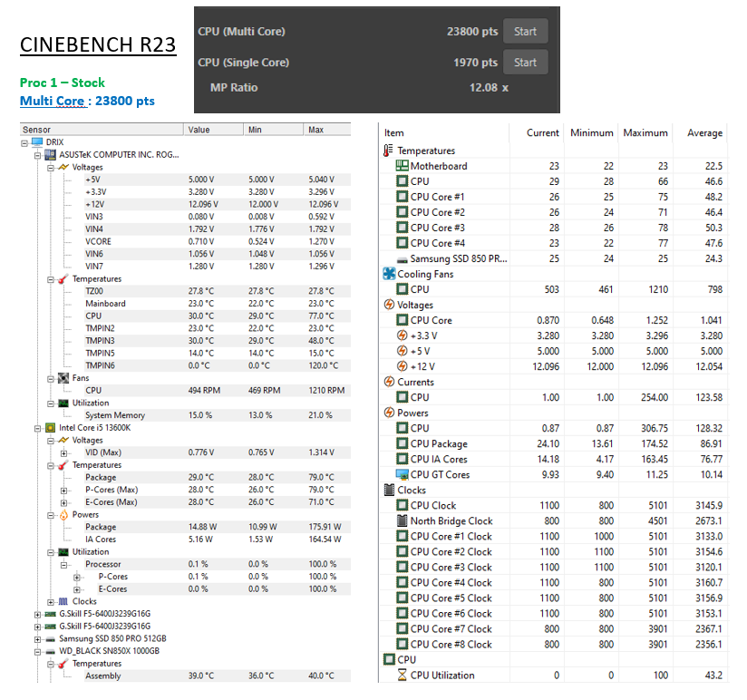Click the Proc 1 – Stock label
This screenshot has width=747, height=700.
pos(63,83)
